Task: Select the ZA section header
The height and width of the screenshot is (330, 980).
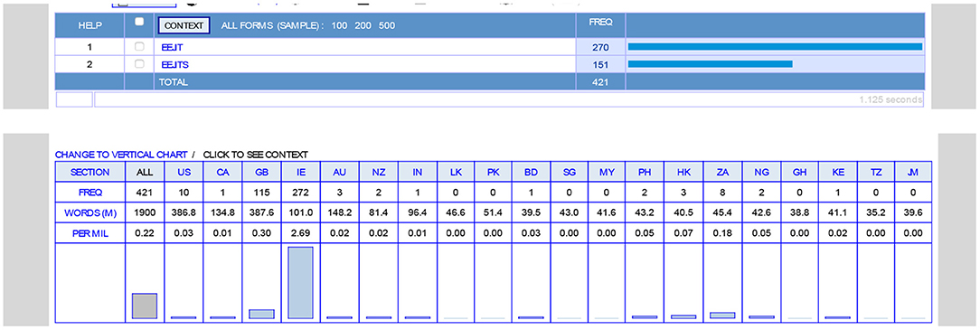Action: [721, 172]
